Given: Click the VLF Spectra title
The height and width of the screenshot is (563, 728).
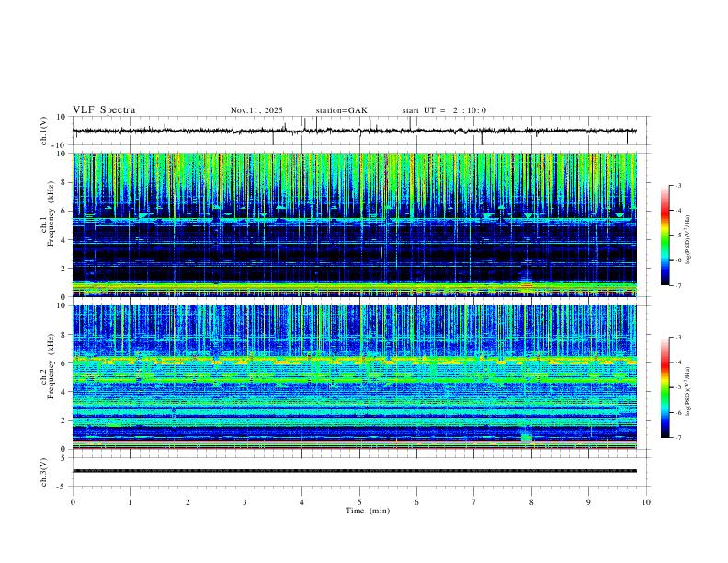Looking at the screenshot, I should (104, 110).
